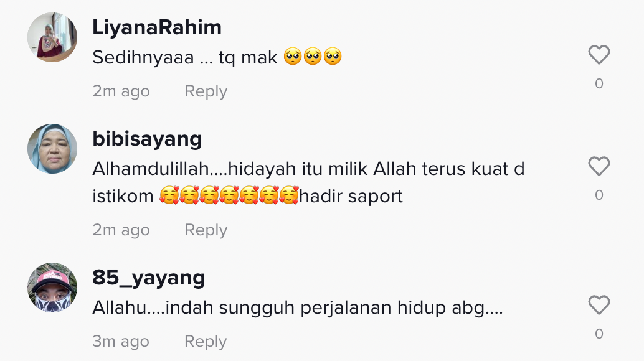Like bibisayang's comment with the heart icon
The image size is (644, 361).
tap(599, 166)
